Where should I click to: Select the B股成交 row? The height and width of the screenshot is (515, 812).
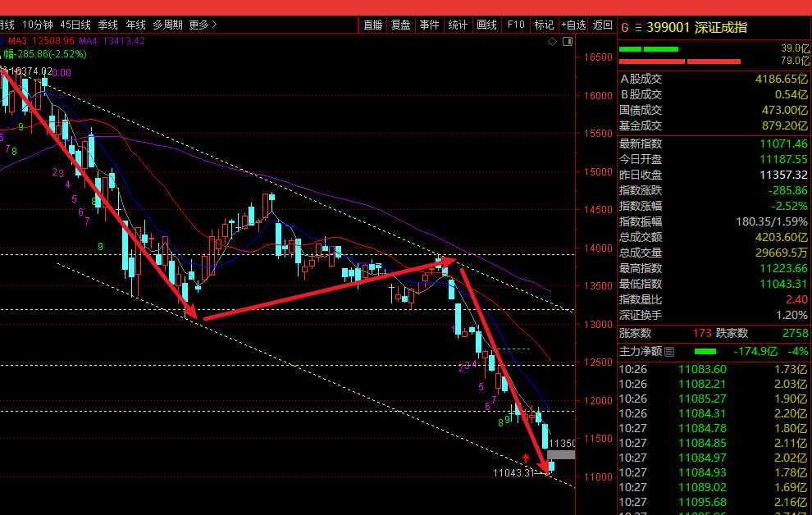[714, 95]
